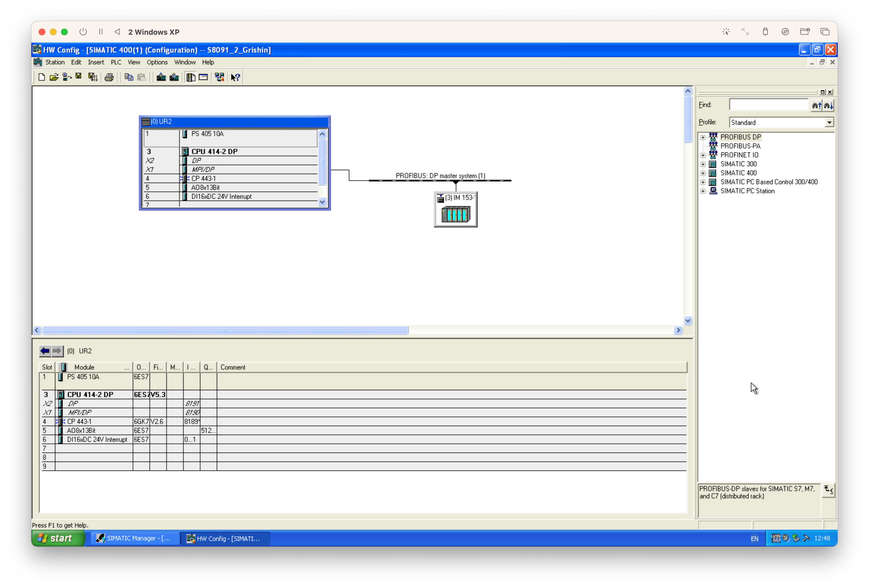Click the Open online station icon
The image size is (869, 588).
pyautogui.click(x=67, y=78)
